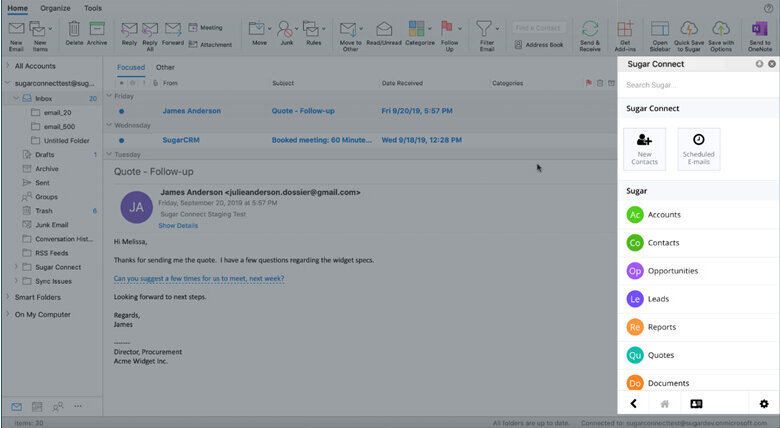Click the New Email icon
This screenshot has height=428, width=780.
[16, 29]
